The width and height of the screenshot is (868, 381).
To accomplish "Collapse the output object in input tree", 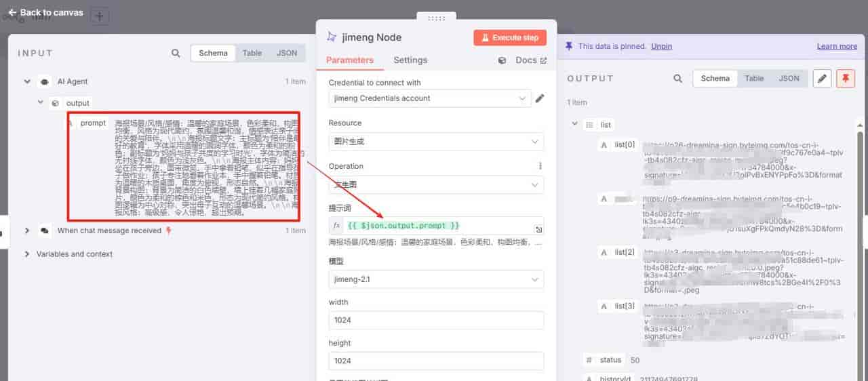I will click(x=41, y=103).
